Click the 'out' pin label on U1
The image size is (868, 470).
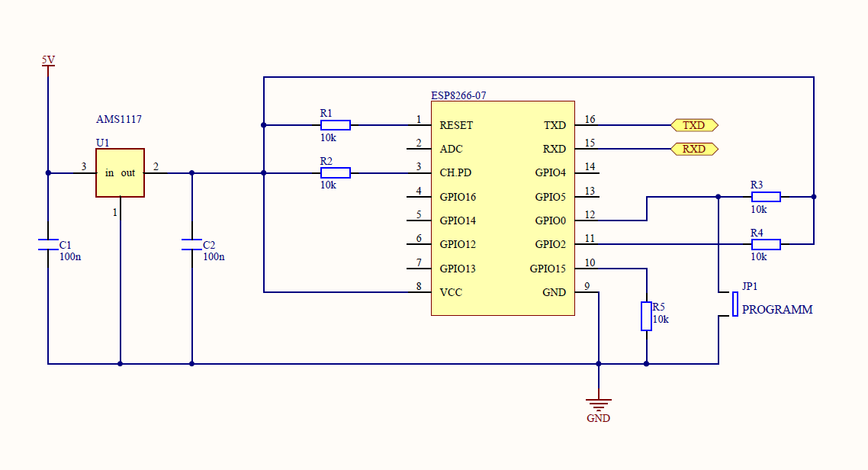(x=128, y=172)
